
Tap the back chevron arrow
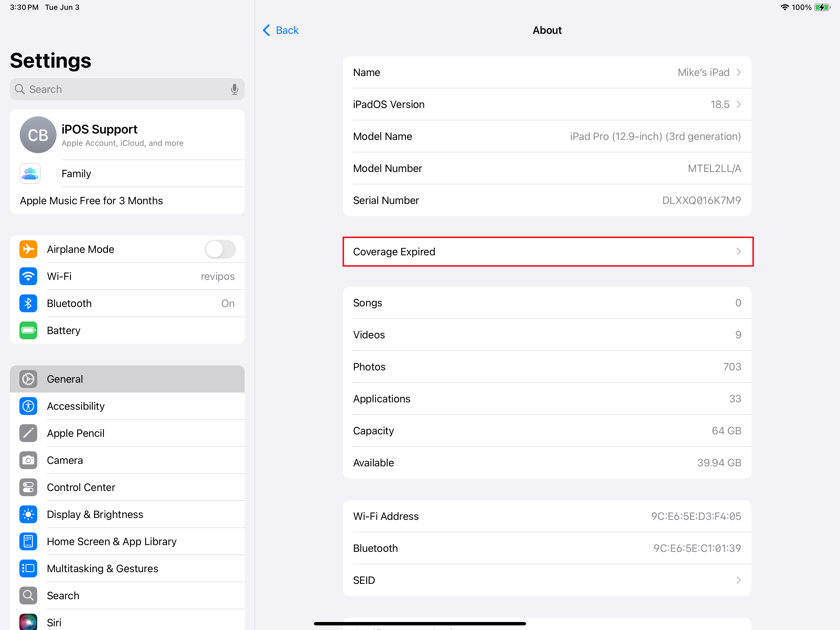pos(267,30)
